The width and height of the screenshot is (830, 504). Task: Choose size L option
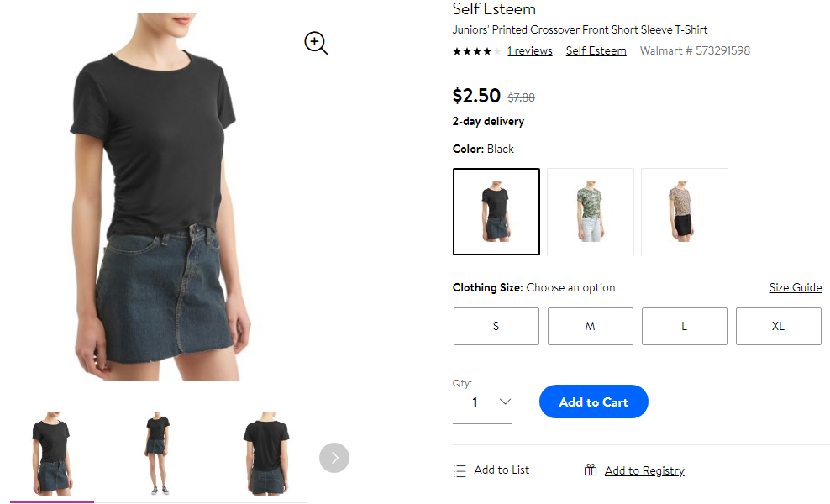click(685, 326)
